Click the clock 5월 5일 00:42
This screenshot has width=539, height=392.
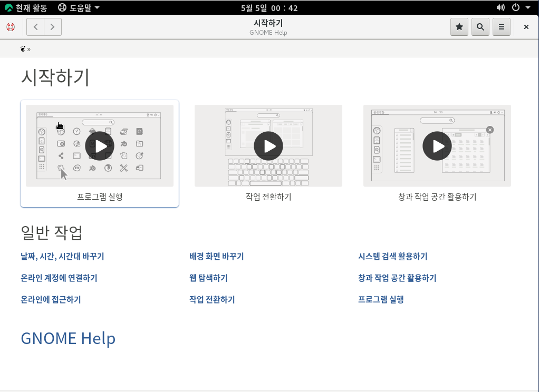pos(269,8)
